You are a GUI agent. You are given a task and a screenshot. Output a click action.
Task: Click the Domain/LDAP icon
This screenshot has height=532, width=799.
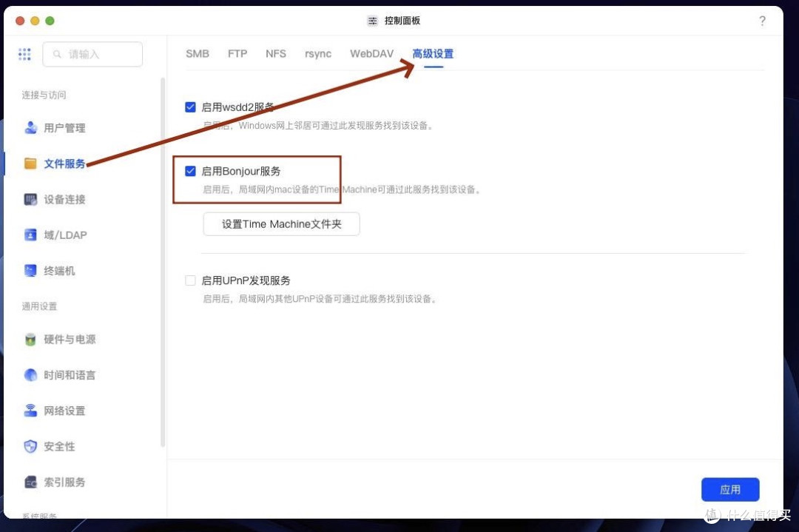[x=30, y=235]
